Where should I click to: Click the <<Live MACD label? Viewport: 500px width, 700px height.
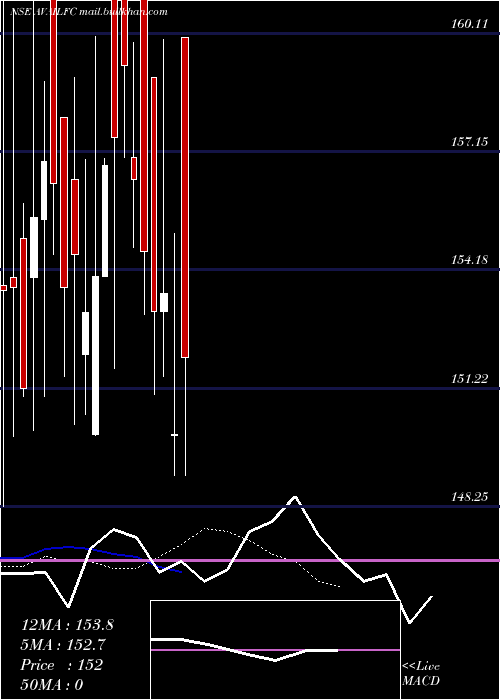click(421, 674)
